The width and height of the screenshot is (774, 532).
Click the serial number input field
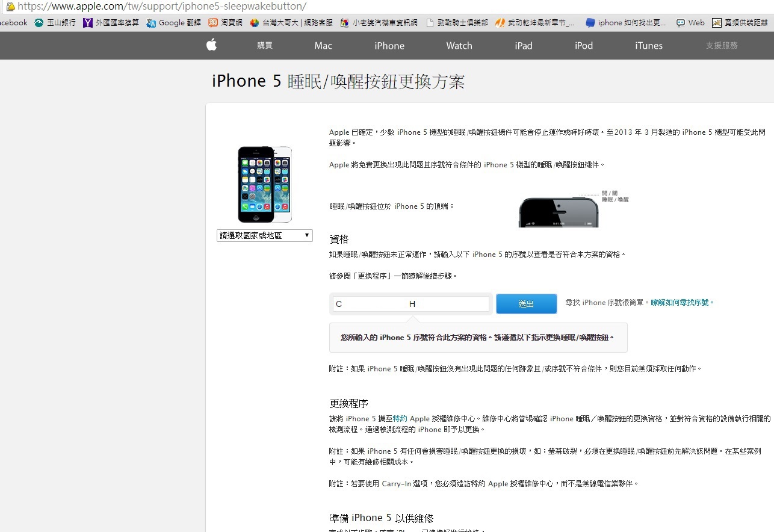point(411,304)
